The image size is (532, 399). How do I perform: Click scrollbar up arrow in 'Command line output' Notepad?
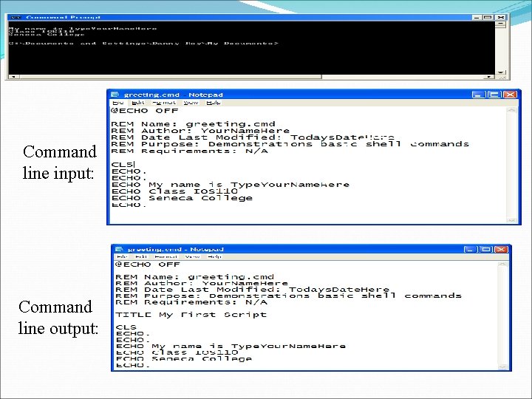coord(503,264)
